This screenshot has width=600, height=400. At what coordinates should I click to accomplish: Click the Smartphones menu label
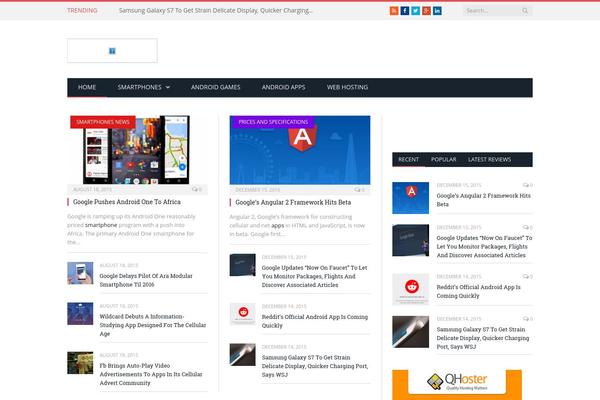(x=139, y=87)
